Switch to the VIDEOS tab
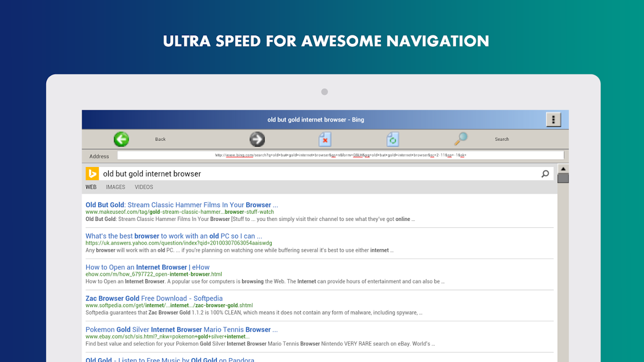 [x=144, y=187]
